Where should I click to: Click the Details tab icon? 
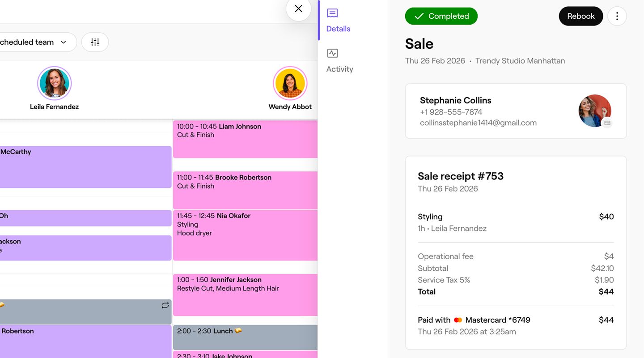(332, 13)
